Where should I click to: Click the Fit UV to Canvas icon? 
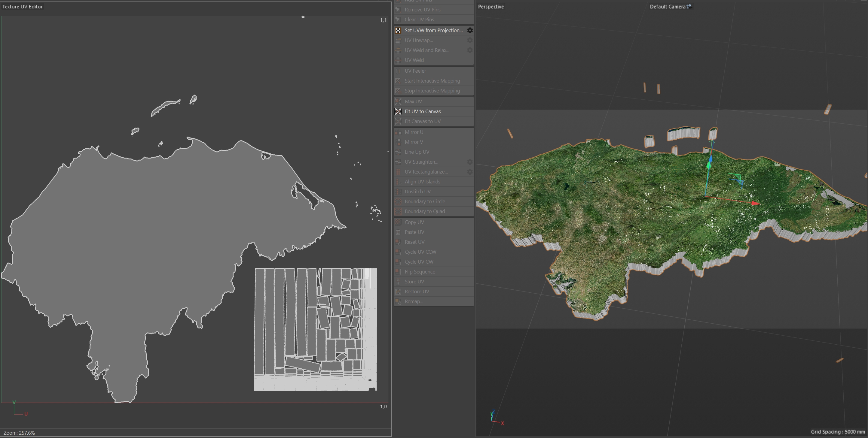tap(398, 111)
